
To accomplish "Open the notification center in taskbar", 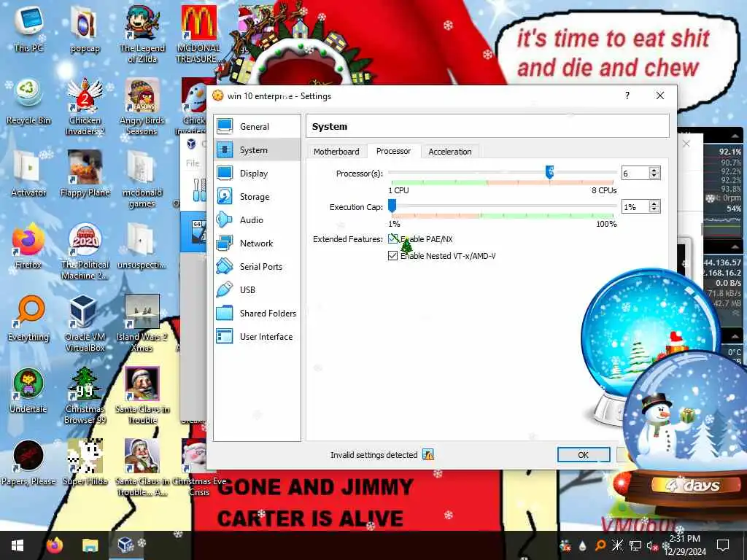I will point(723,545).
